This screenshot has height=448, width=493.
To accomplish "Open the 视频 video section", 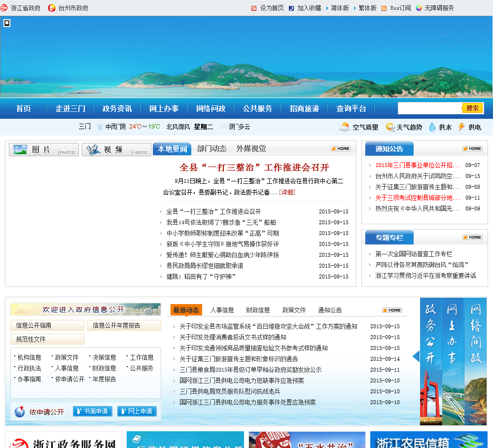I will click(116, 150).
